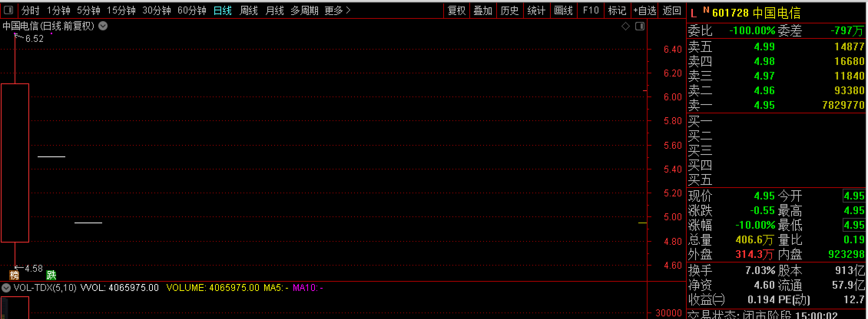Click the 卖五 ask row at 4.99
This screenshot has width=868, height=319.
(x=776, y=47)
